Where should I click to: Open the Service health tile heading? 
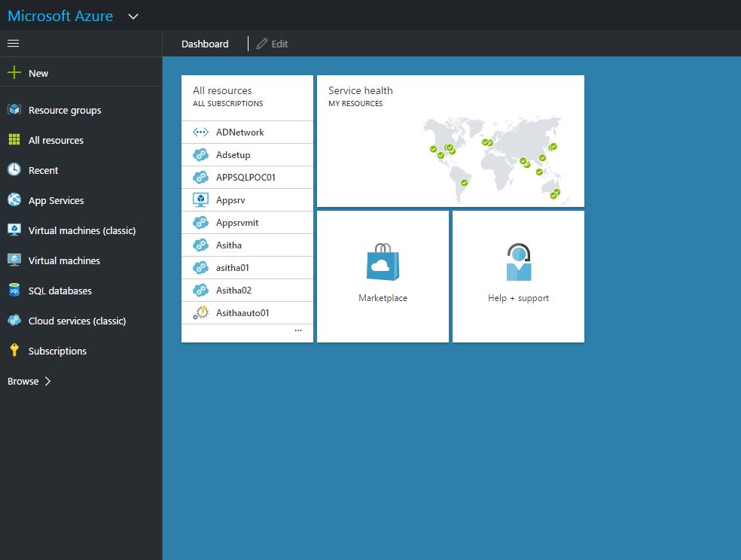361,90
